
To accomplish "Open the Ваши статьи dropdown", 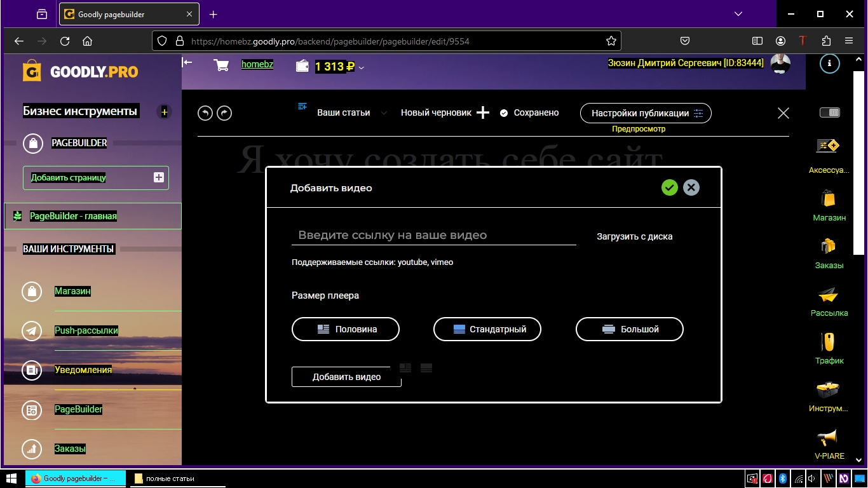I will click(x=353, y=112).
